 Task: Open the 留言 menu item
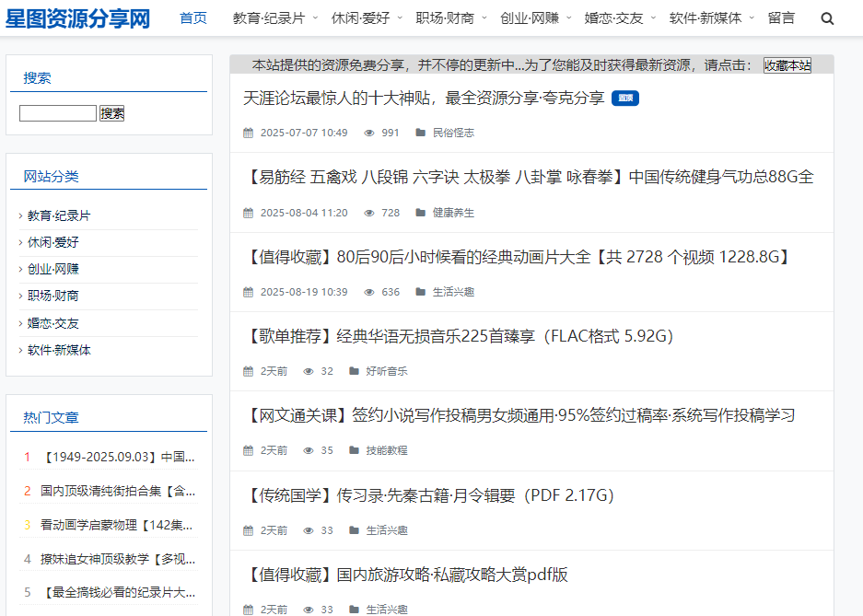pyautogui.click(x=782, y=17)
